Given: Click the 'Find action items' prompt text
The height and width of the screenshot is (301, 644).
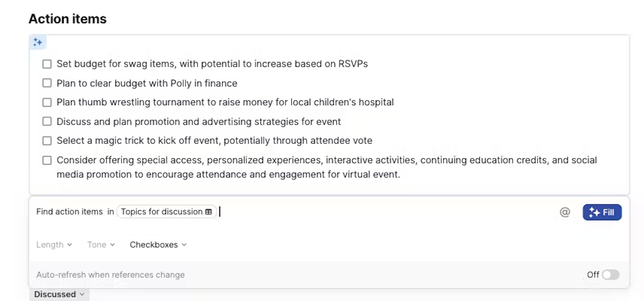Looking at the screenshot, I should 69,212.
